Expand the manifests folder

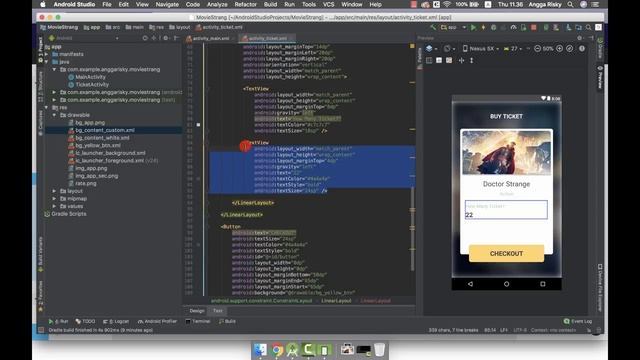coord(47,54)
